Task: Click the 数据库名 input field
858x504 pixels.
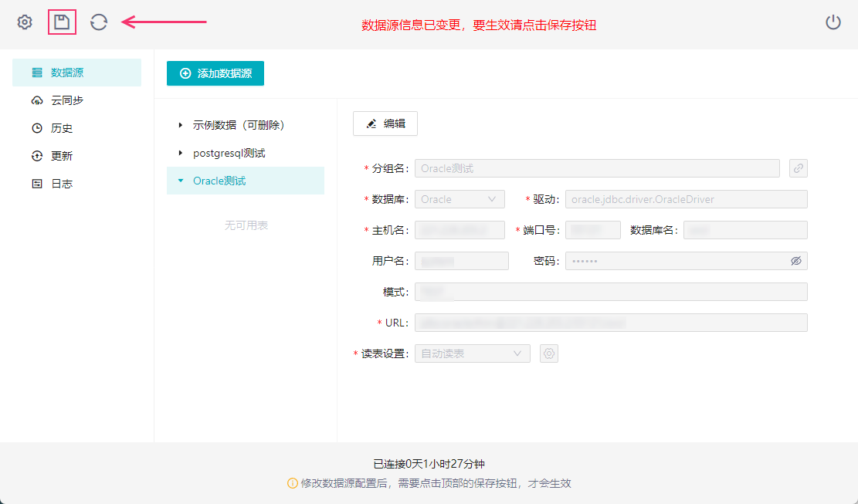Action: pyautogui.click(x=745, y=230)
